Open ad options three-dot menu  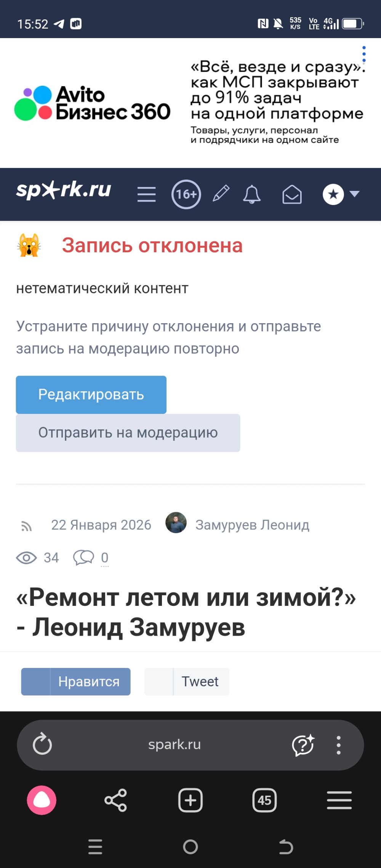[x=364, y=54]
